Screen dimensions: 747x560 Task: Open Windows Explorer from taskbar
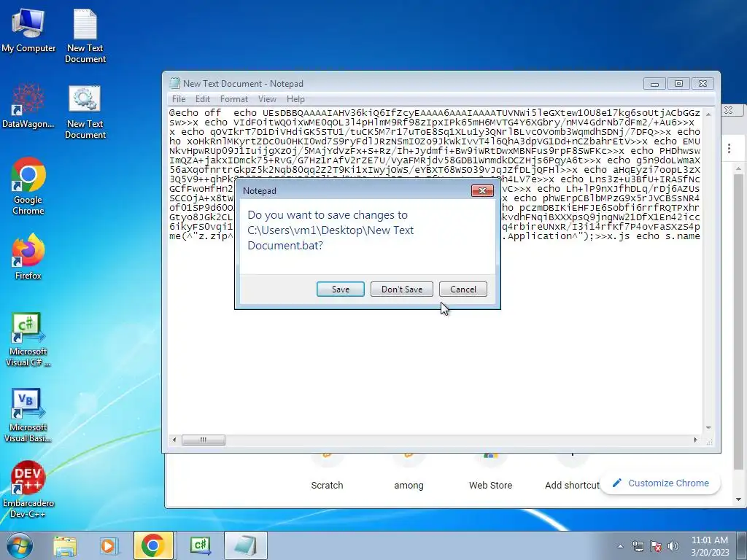pos(65,545)
